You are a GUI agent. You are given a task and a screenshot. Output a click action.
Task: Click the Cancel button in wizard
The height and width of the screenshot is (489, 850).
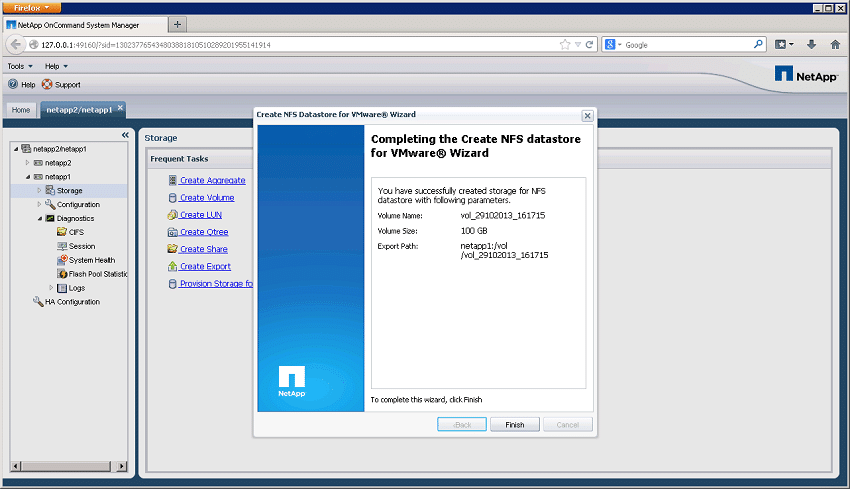tap(568, 424)
